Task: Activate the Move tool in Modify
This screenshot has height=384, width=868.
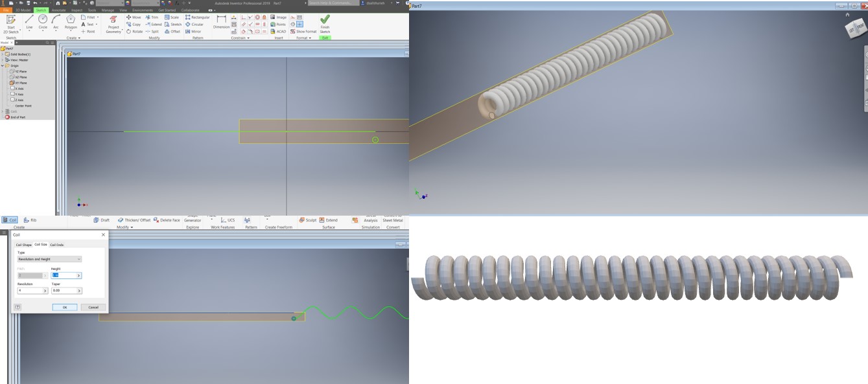Action: 134,17
